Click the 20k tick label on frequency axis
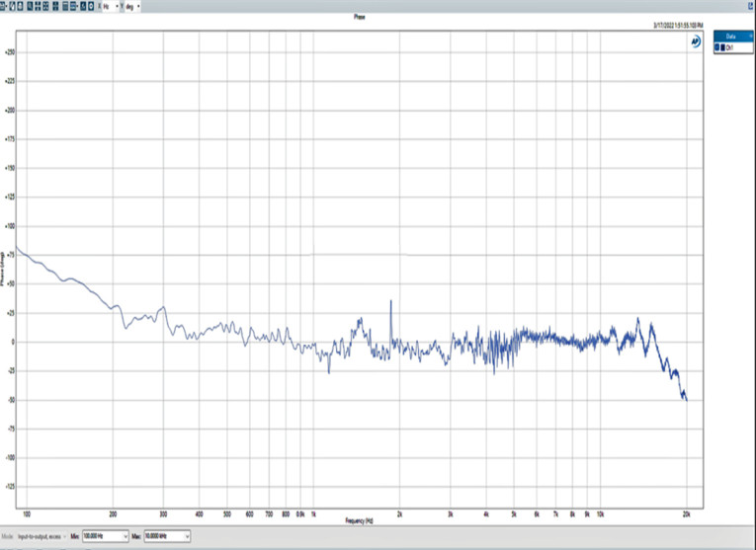Image resolution: width=756 pixels, height=550 pixels. tap(686, 514)
